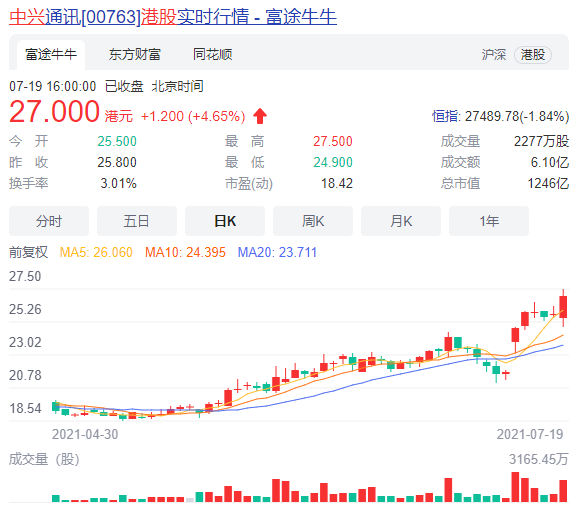Select the 月K monthly candlestick view

(401, 221)
